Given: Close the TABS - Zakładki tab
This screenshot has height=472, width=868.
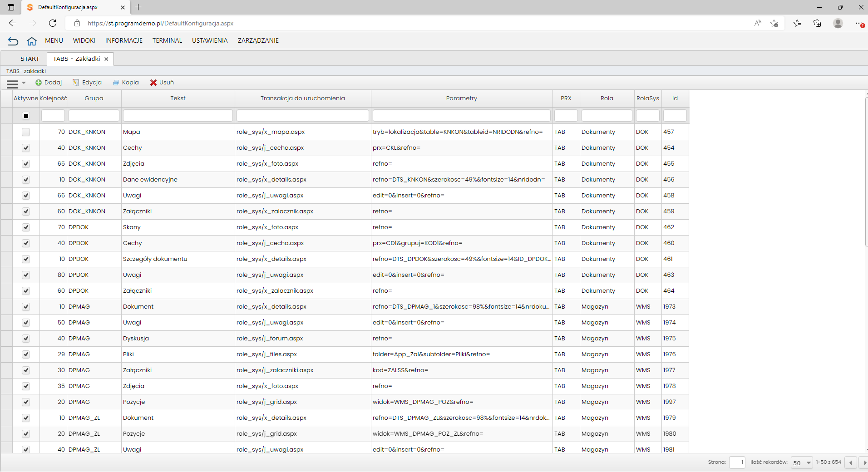Looking at the screenshot, I should click(x=106, y=59).
